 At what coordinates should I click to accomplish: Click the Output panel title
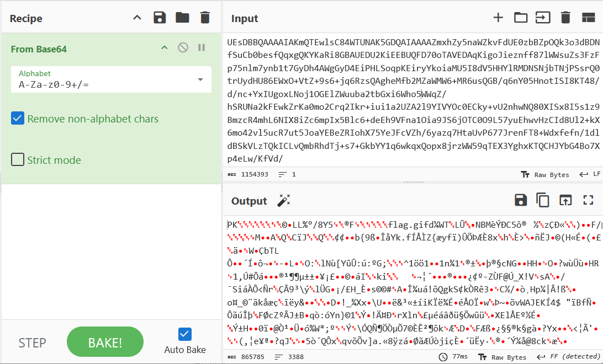[x=249, y=201]
